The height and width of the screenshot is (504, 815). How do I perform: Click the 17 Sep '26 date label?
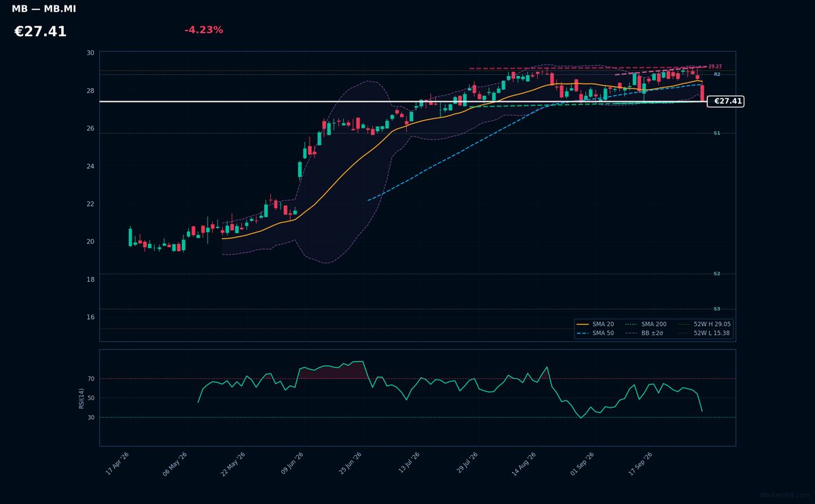click(x=641, y=464)
